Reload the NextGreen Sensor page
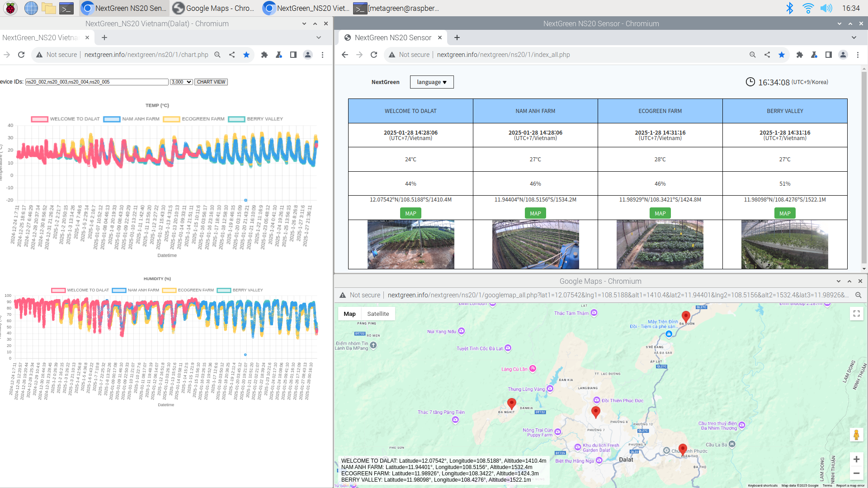The width and height of the screenshot is (868, 488). coord(374,55)
